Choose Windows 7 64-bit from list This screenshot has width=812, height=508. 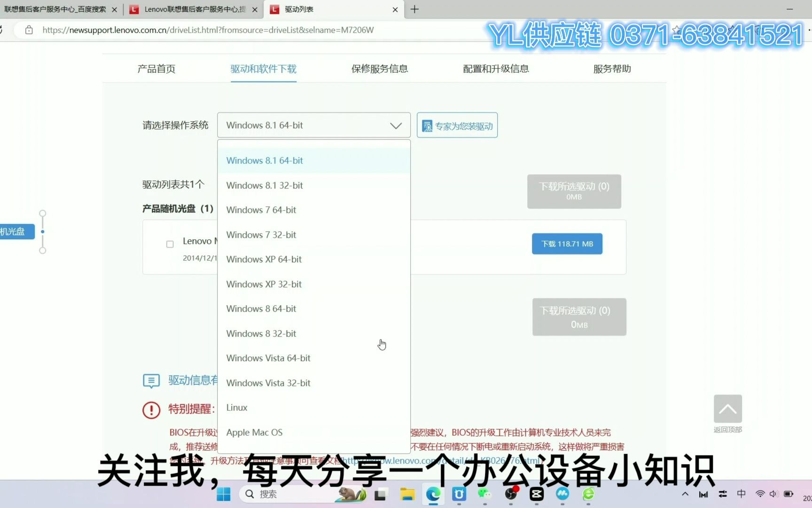click(314, 210)
